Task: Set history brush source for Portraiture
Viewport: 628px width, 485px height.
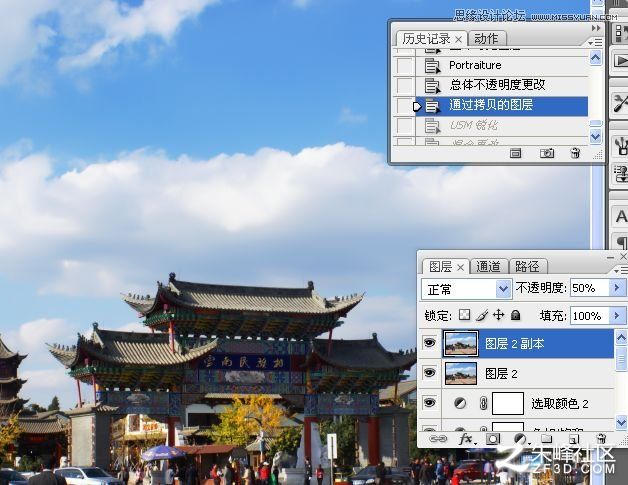Action: (404, 65)
